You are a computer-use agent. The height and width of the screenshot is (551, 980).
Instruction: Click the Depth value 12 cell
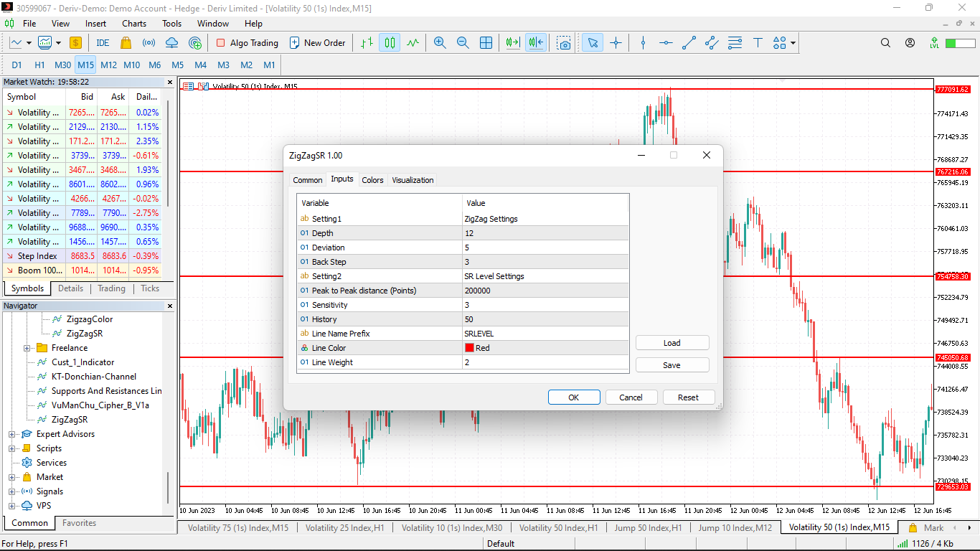pos(546,233)
